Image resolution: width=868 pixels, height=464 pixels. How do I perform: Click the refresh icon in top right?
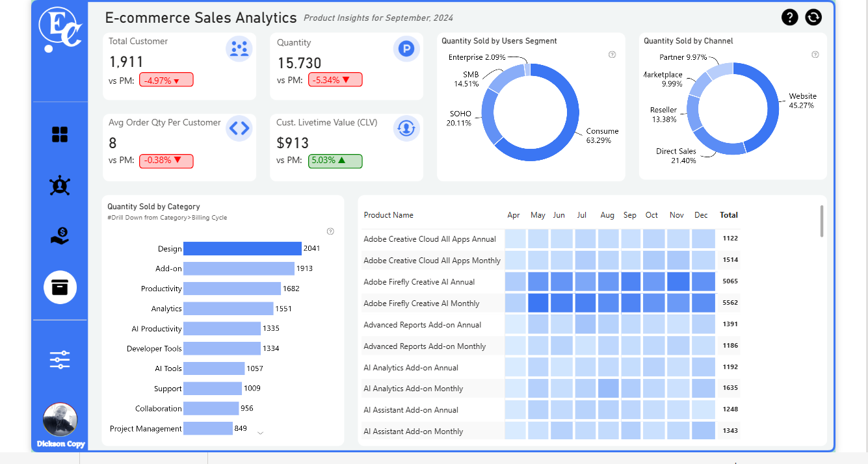(x=813, y=18)
